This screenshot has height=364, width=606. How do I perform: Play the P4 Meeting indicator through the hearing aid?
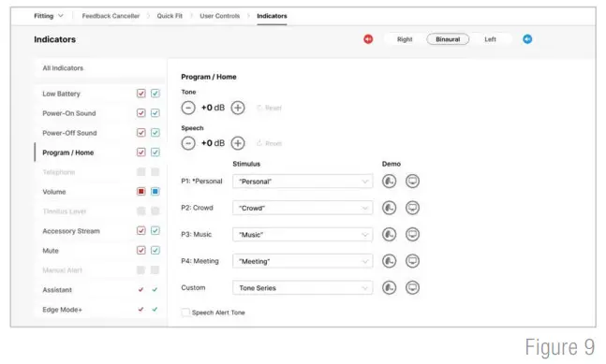[389, 261]
